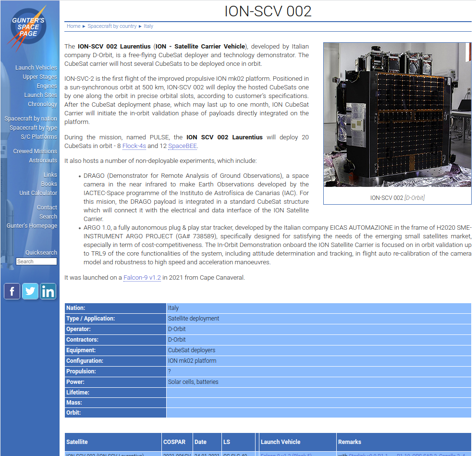Open Launch Vehicles in the sidebar
Viewport: 476px width, 456px height.
point(36,67)
